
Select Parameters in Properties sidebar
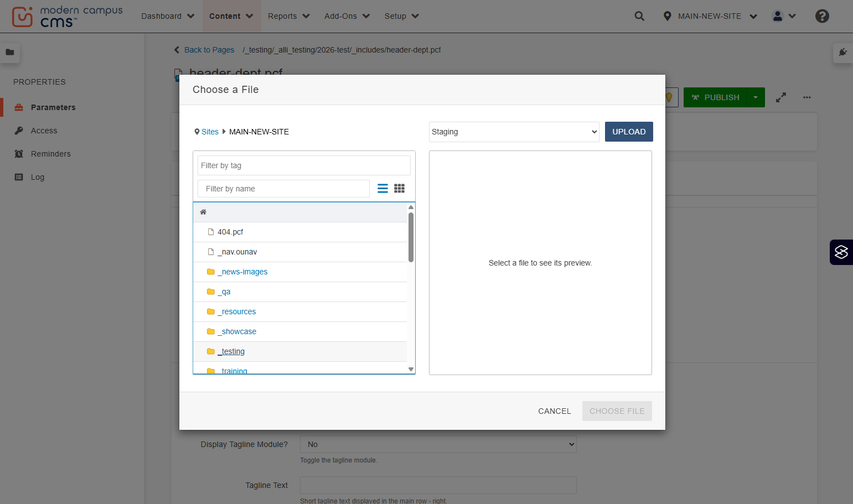pos(53,107)
